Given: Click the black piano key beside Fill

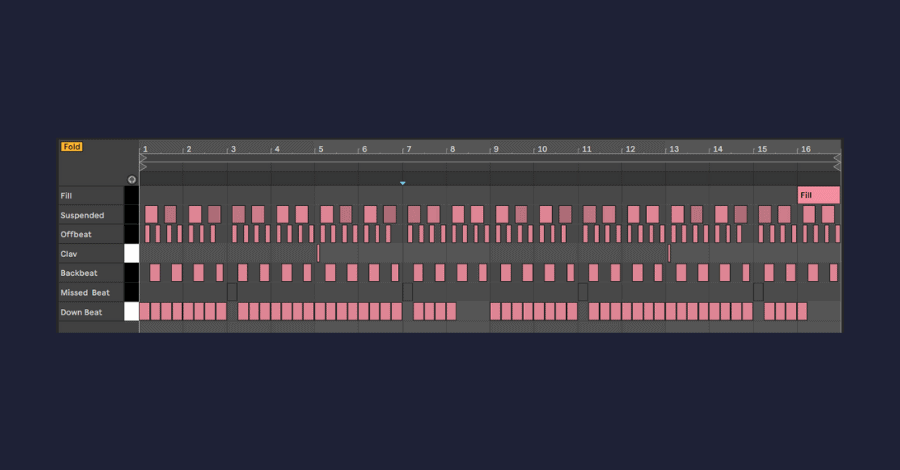Looking at the screenshot, I should pyautogui.click(x=131, y=195).
